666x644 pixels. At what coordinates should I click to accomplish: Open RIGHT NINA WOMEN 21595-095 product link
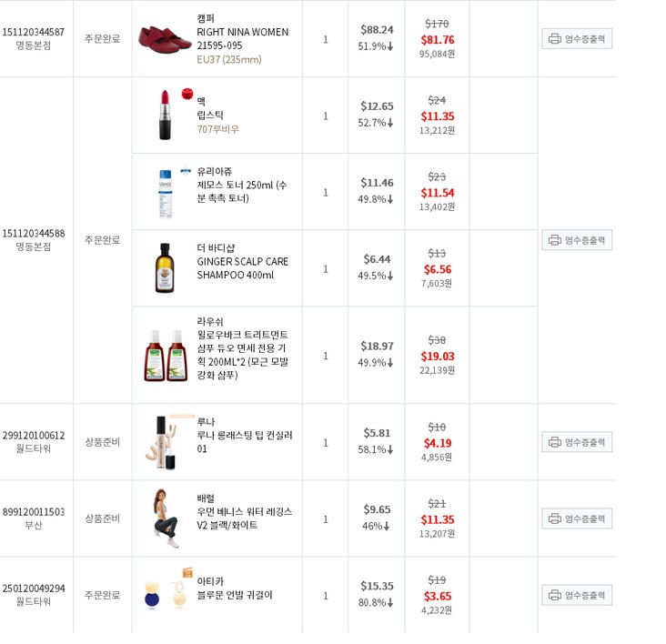tap(242, 38)
